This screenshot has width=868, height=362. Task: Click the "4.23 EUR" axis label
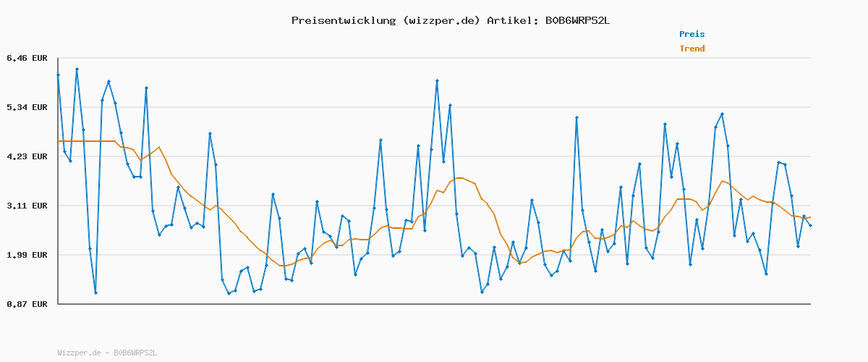27,156
